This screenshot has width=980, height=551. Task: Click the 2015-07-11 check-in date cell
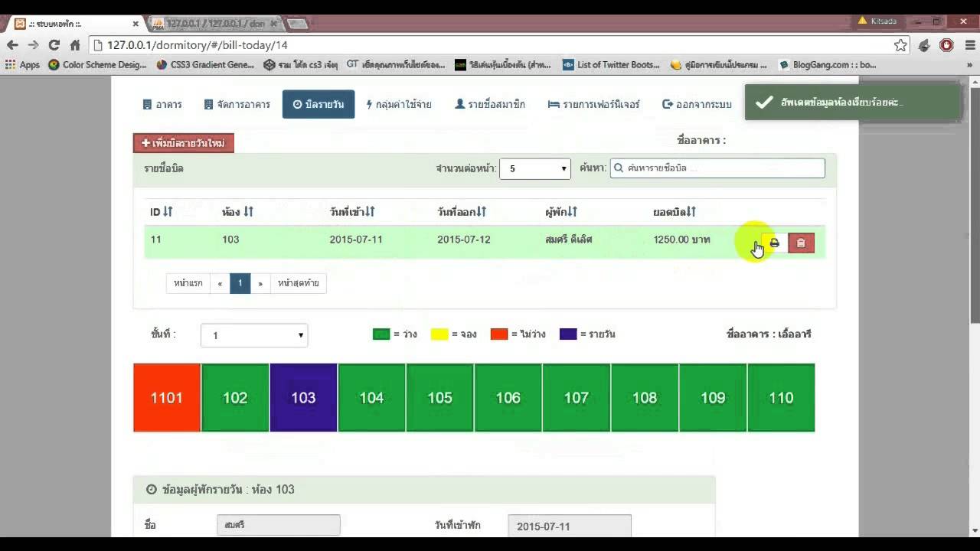click(356, 240)
